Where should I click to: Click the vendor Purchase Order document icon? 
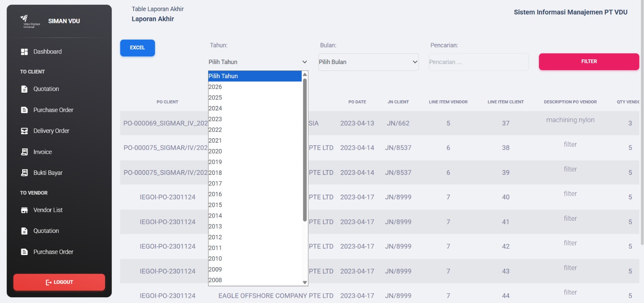(x=24, y=252)
